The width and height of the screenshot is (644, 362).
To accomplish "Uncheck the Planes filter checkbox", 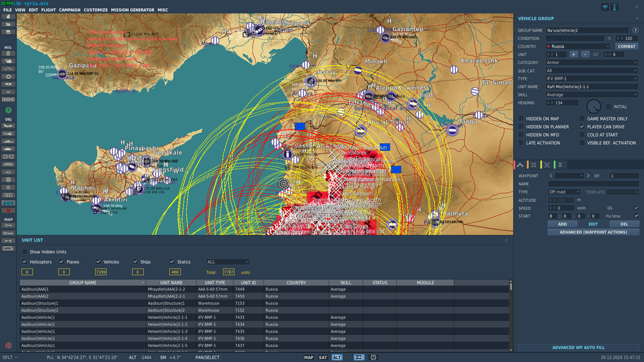I will 62,262.
